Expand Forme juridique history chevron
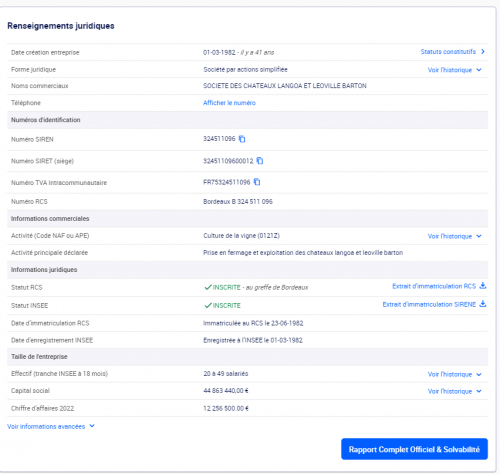 click(479, 70)
